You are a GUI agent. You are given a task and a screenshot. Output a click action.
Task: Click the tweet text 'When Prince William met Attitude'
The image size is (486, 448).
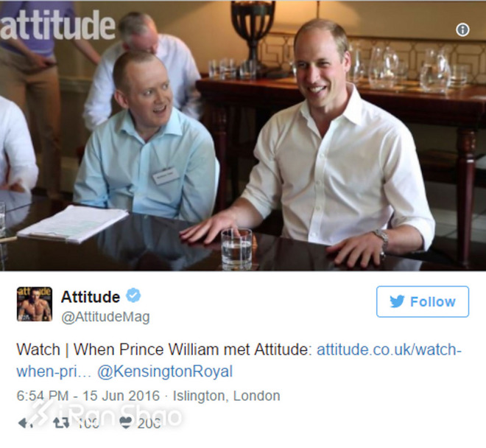pos(192,350)
